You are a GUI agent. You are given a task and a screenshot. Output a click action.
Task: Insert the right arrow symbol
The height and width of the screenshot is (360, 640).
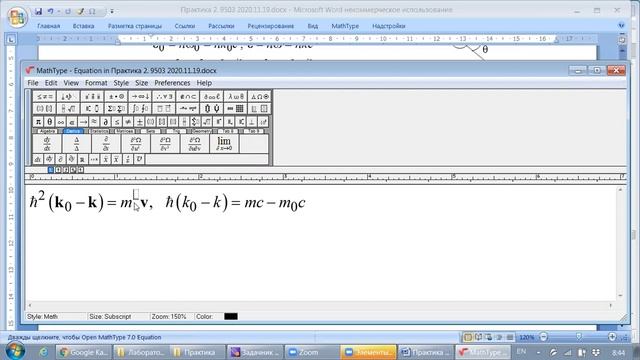(x=83, y=122)
